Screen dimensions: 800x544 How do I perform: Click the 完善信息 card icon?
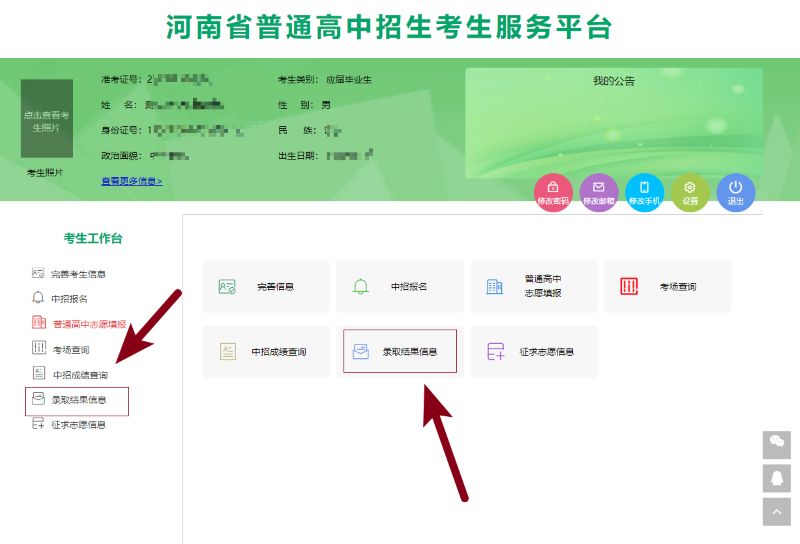(227, 286)
